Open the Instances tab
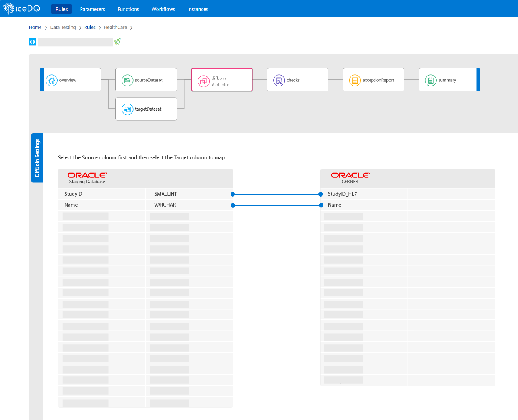This screenshot has width=518, height=420. 198,9
